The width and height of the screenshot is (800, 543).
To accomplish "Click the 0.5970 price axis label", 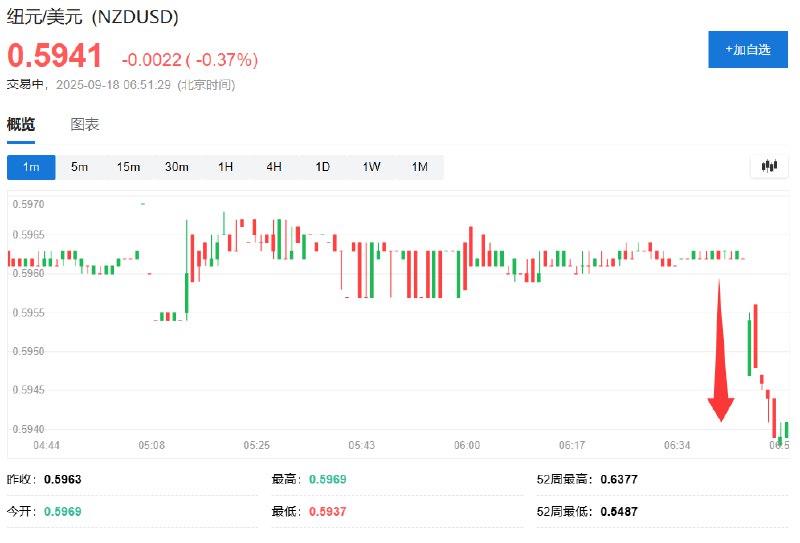I will click(29, 205).
